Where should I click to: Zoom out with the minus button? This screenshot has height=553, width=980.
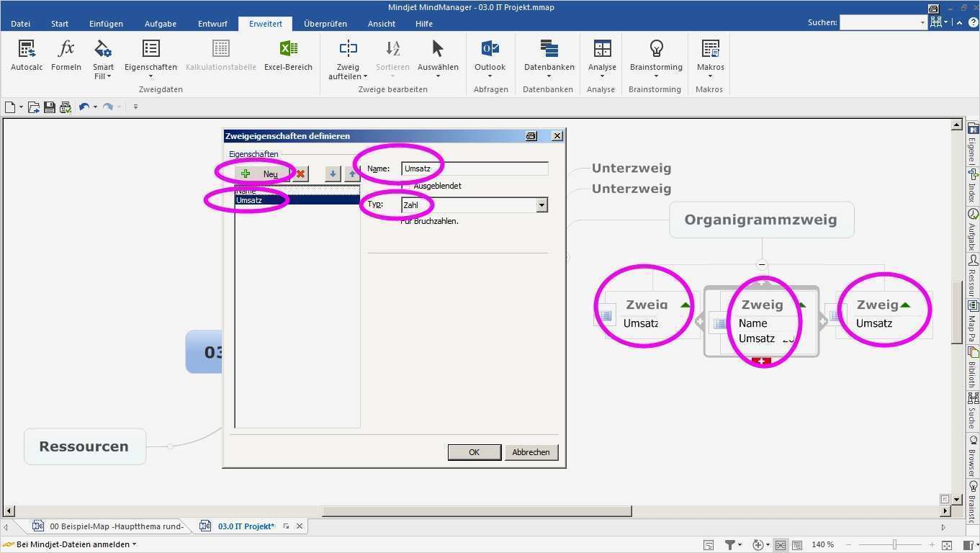point(849,545)
